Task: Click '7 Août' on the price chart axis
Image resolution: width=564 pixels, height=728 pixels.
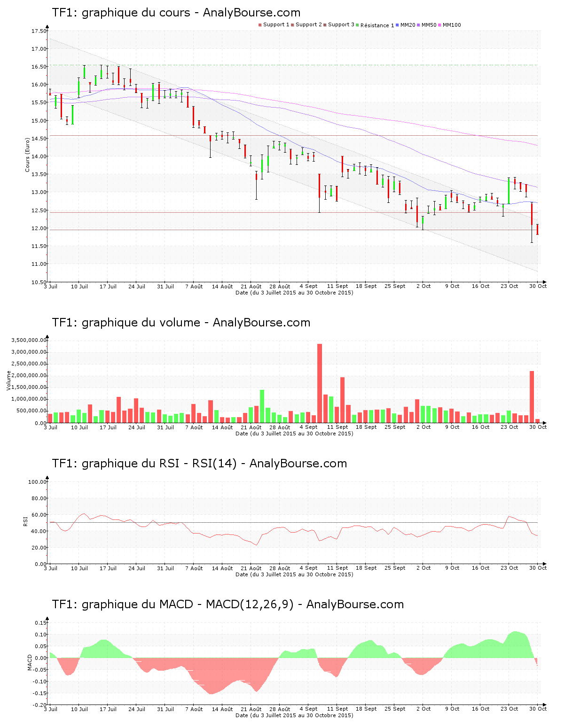Action: [x=194, y=287]
